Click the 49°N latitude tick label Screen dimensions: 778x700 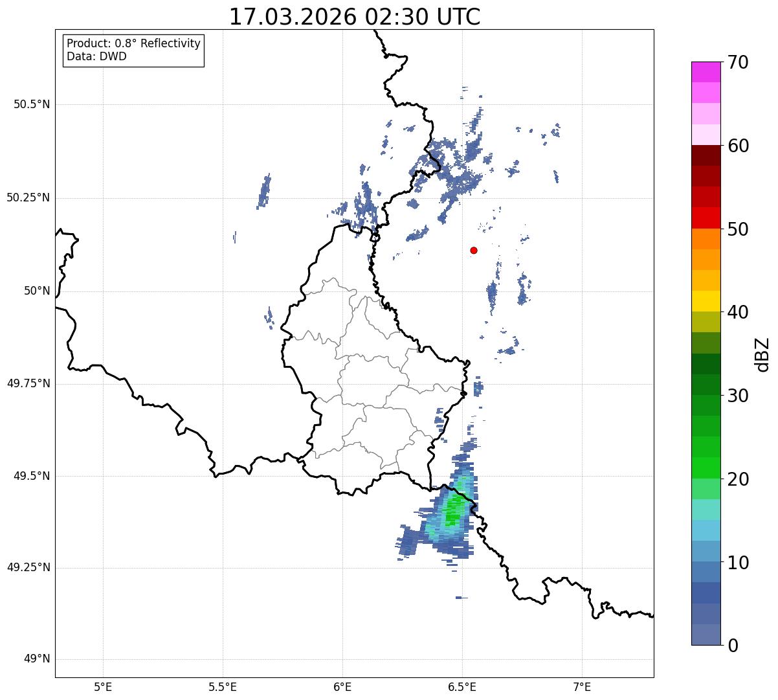tap(36, 659)
